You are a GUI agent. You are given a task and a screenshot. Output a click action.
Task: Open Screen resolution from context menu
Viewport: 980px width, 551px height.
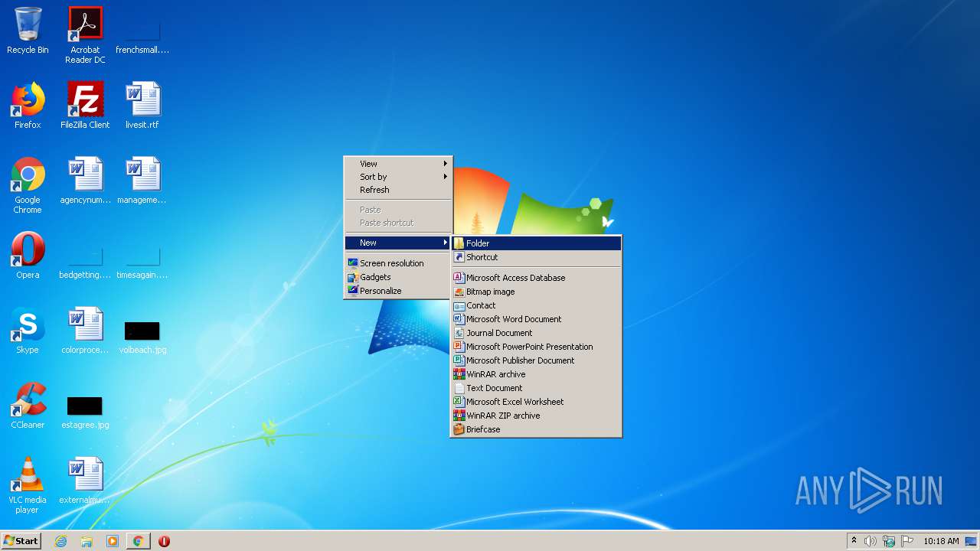point(398,263)
